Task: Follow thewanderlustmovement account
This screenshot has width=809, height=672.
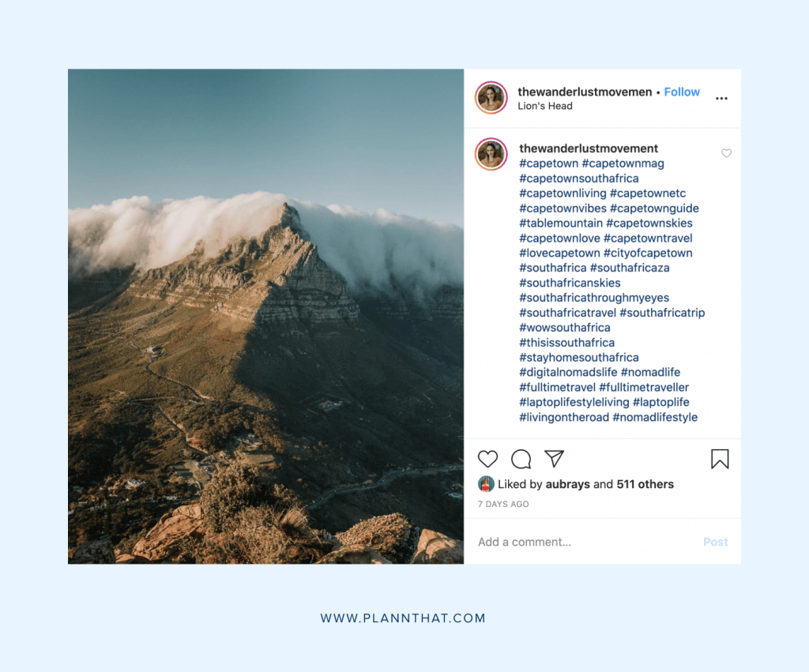Action: (682, 92)
